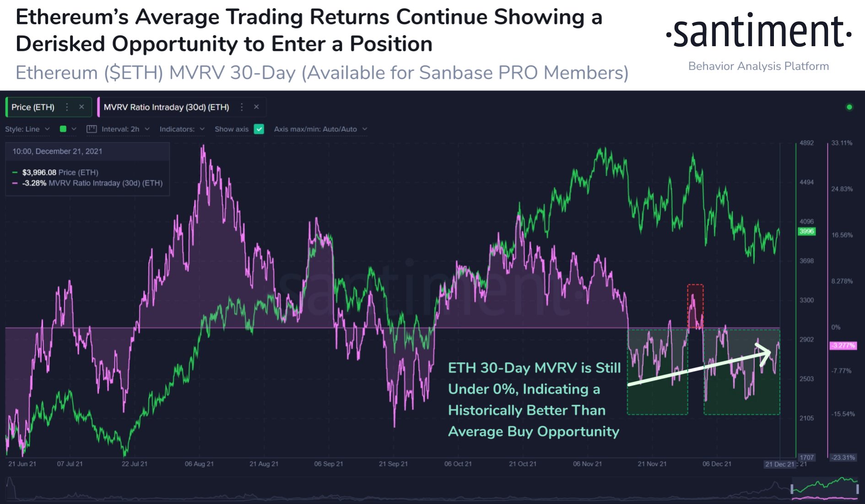Uncheck the Show axis checkbox
This screenshot has width=865, height=504.
click(x=259, y=129)
